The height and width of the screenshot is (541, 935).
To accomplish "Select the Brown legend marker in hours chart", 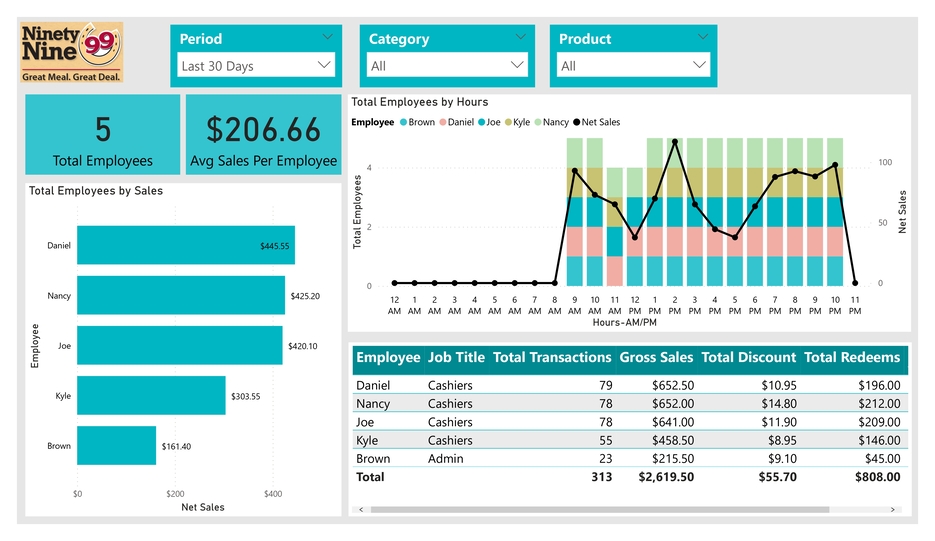I will 403,122.
